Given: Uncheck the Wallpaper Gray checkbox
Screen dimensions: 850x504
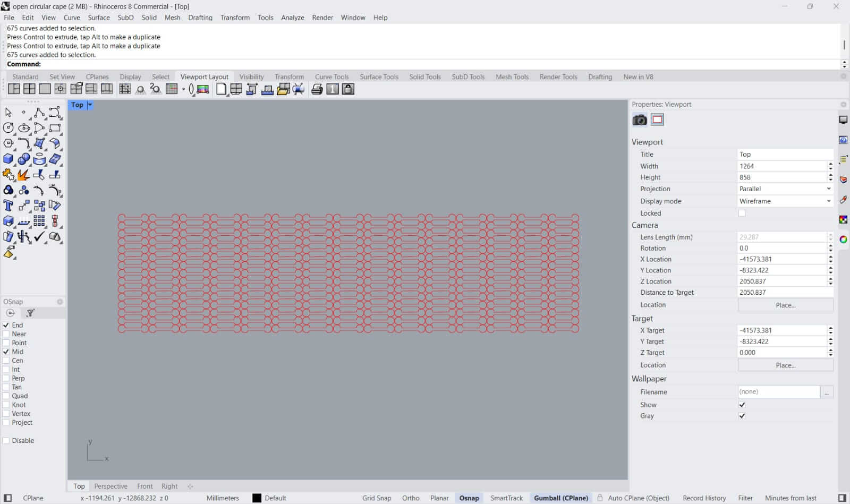Looking at the screenshot, I should pyautogui.click(x=742, y=416).
